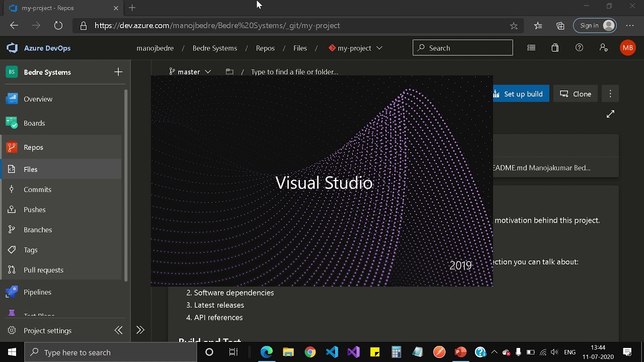
Task: Open the my-project repository dropdown
Action: (355, 48)
